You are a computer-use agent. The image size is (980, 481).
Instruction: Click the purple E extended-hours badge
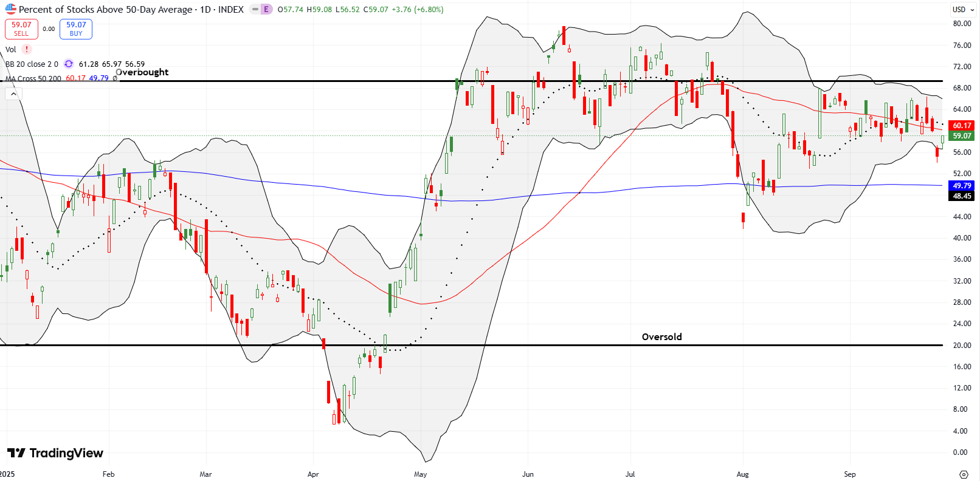point(266,9)
